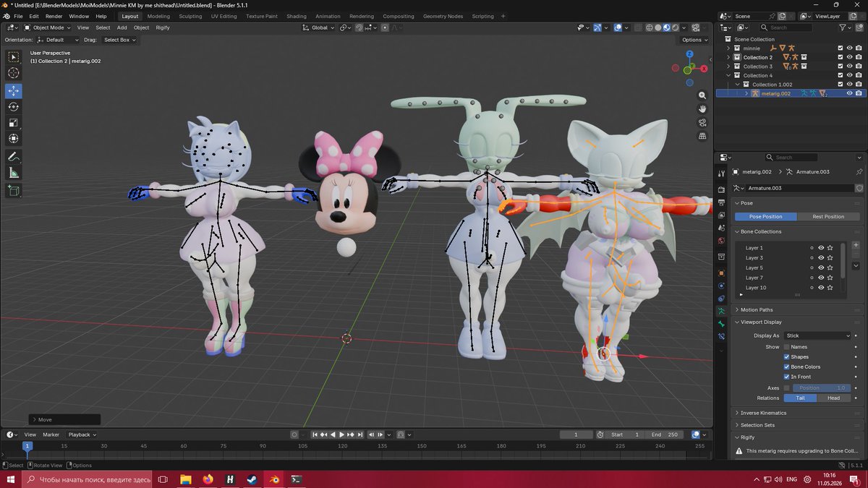
Task: Open the Scene properties tab
Action: [721, 229]
